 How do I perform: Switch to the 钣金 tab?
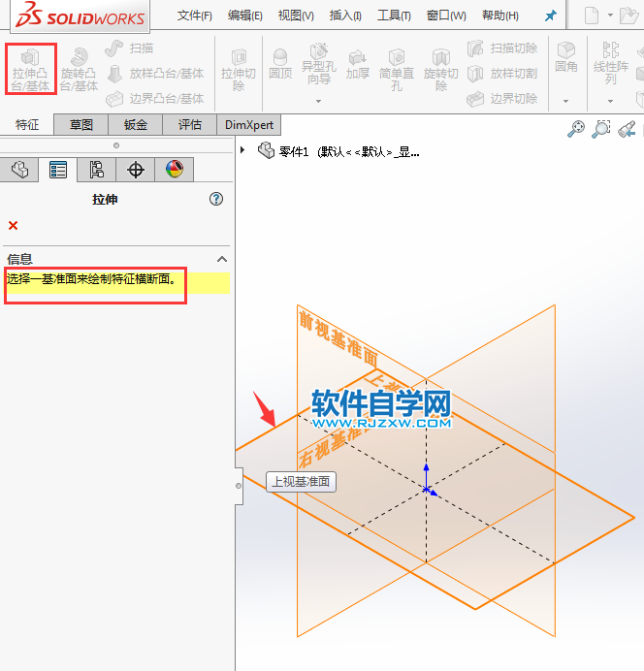136,124
